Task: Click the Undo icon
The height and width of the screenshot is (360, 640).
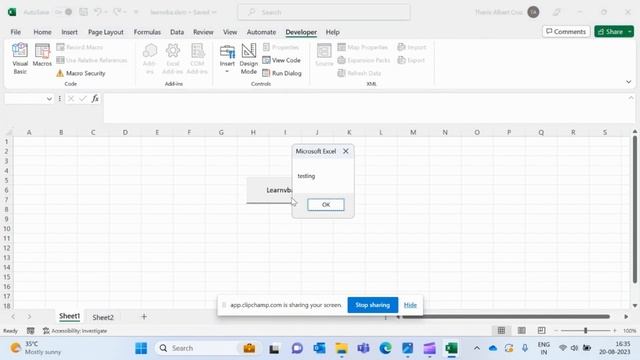Action: pyautogui.click(x=98, y=12)
